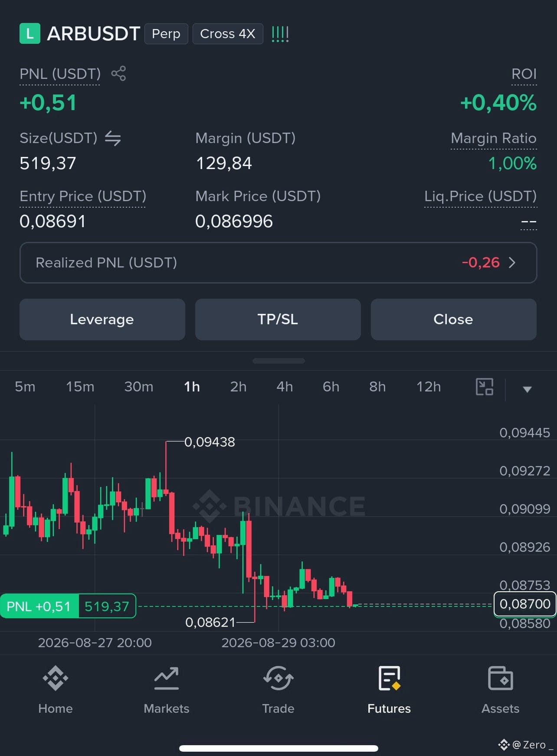557x756 pixels.
Task: Tap the 0,08700 current price tag
Action: (525, 604)
